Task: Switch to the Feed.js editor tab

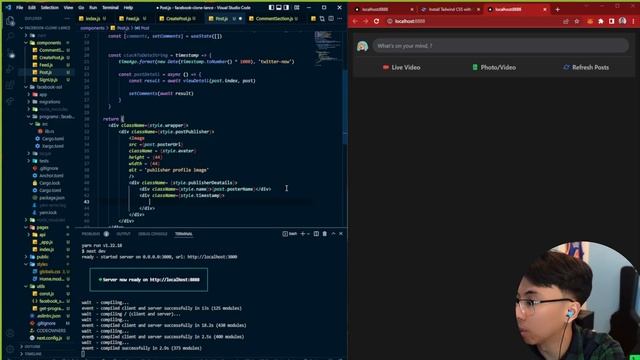Action: pyautogui.click(x=132, y=19)
